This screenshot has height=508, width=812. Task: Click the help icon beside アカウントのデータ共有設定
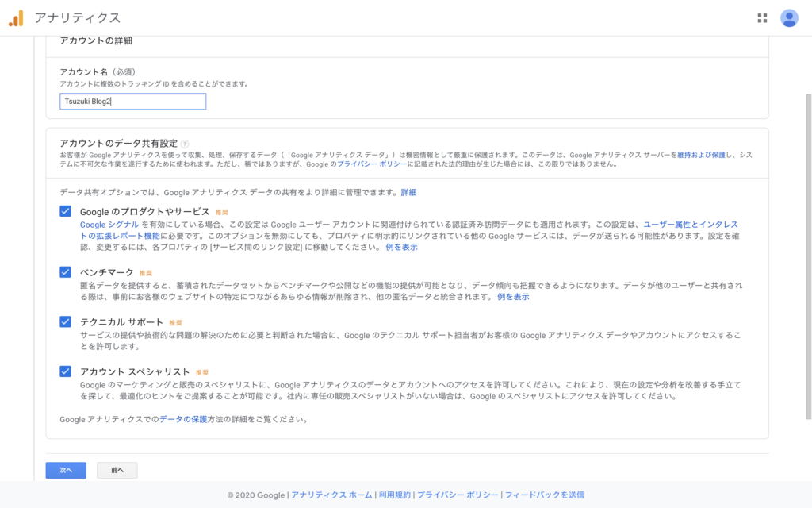click(185, 144)
